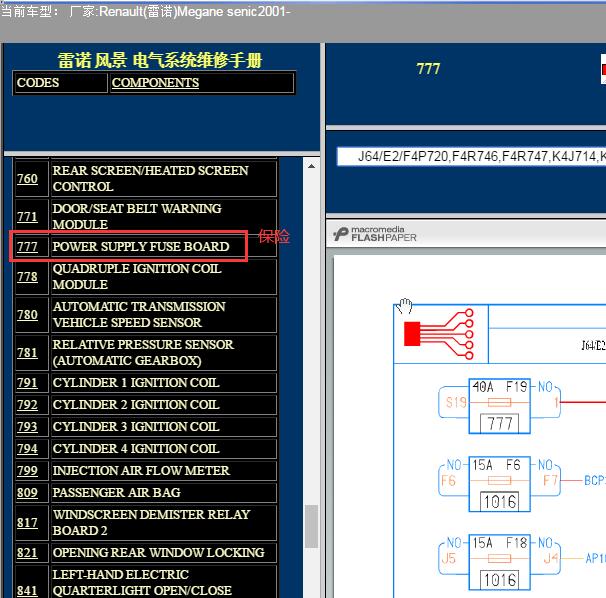Click the manual title 雷诺 风景 电气系统维修手册

point(160,60)
